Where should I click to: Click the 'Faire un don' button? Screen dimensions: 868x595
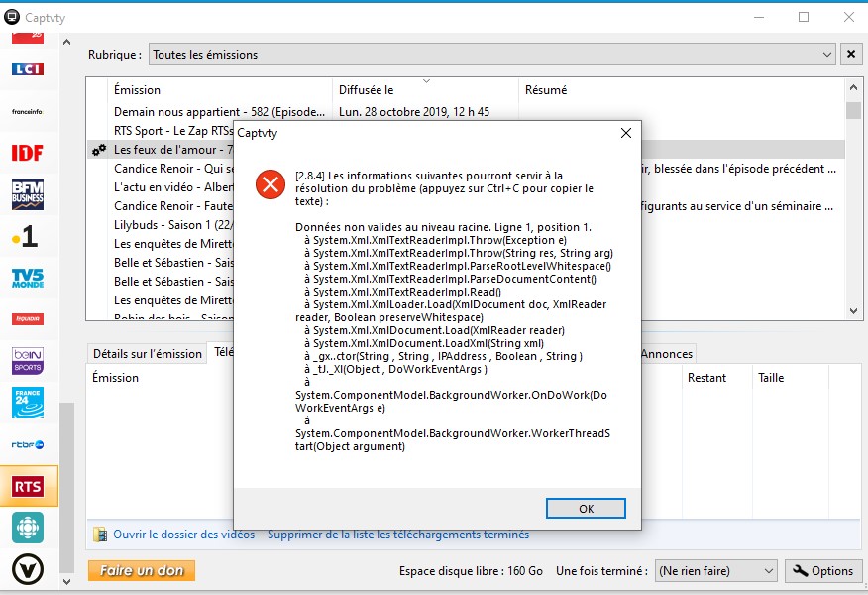point(142,571)
